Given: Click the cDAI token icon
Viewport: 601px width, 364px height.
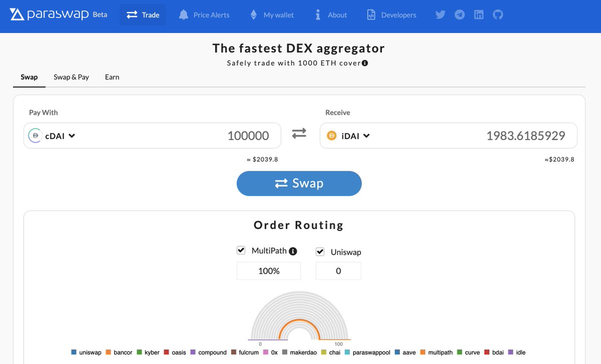Looking at the screenshot, I should [x=35, y=135].
